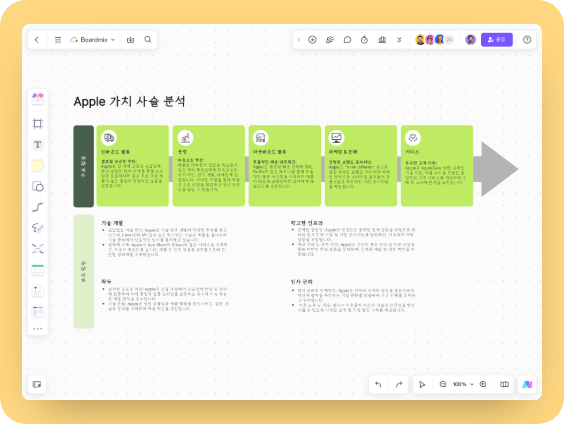
Task: Click the monitor chart icon on fourth card
Action: coord(337,137)
